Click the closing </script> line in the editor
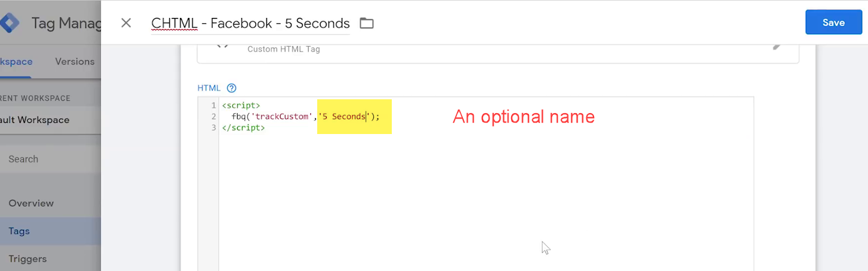 (243, 128)
